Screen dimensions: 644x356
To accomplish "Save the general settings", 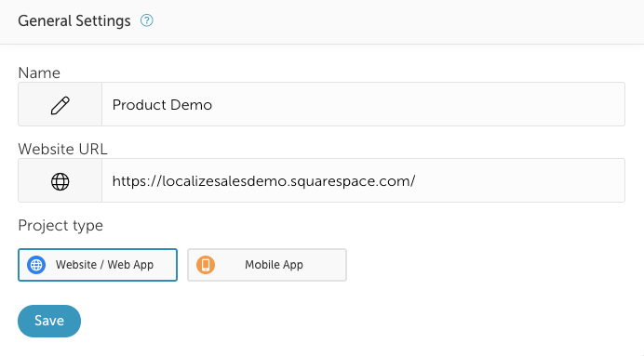I will coord(49,321).
